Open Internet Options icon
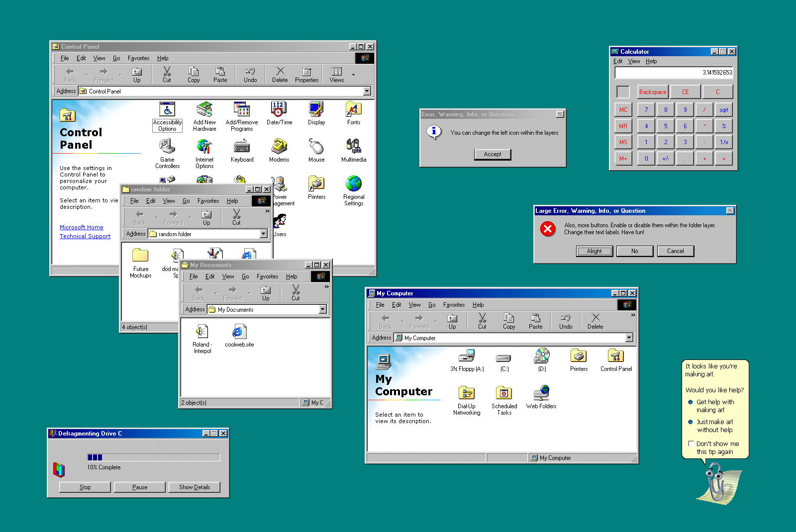 [204, 154]
